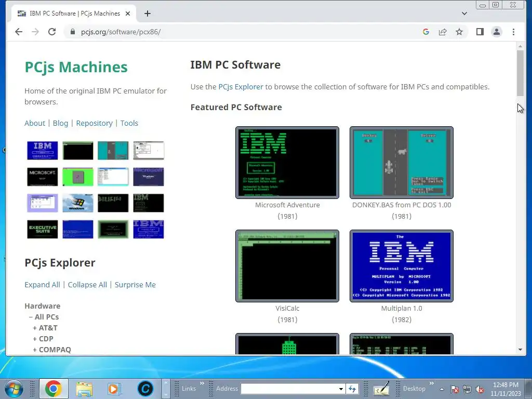Open the Multiplan 1.0 screenshot
Image resolution: width=532 pixels, height=399 pixels.
[x=402, y=266]
